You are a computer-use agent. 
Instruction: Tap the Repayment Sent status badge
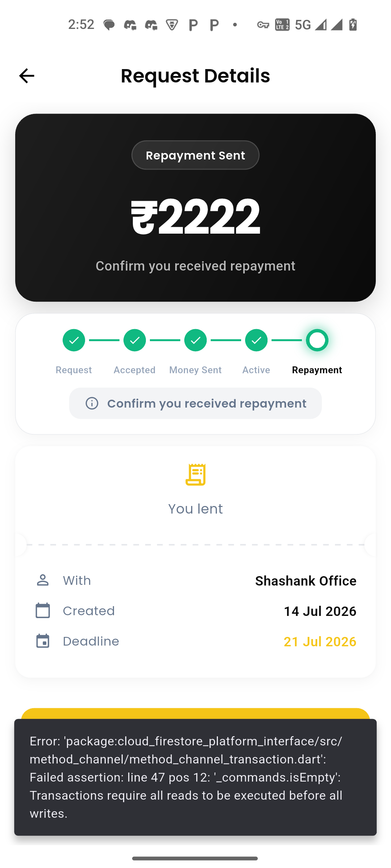195,155
